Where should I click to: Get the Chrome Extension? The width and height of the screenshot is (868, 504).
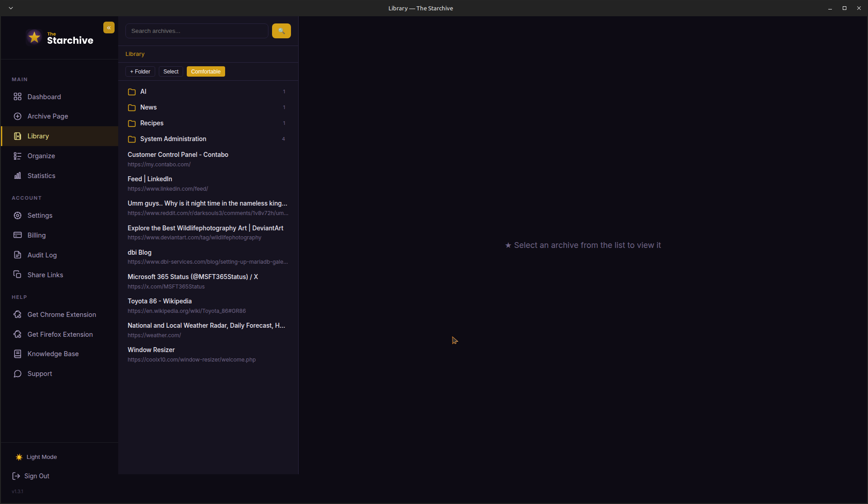[60, 315]
